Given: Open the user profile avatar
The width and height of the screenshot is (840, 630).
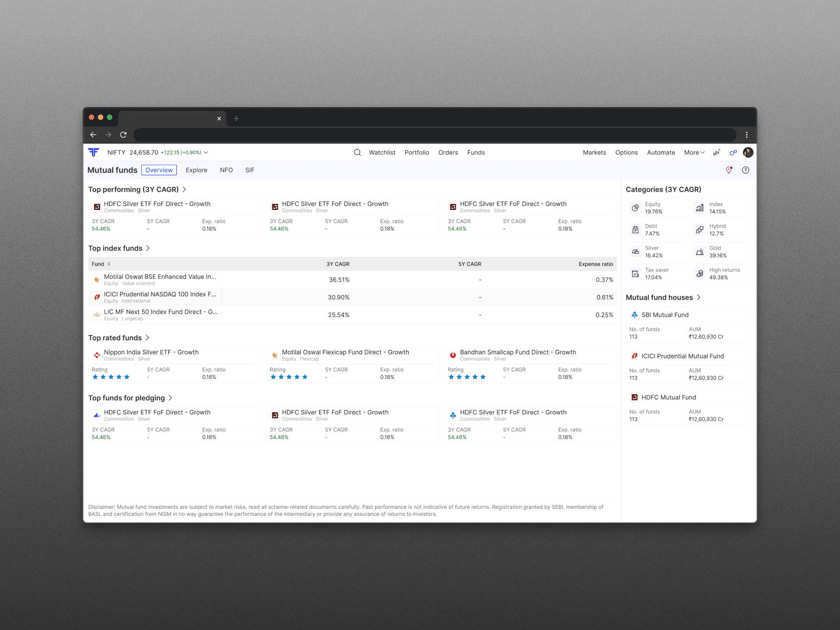Looking at the screenshot, I should pyautogui.click(x=748, y=152).
